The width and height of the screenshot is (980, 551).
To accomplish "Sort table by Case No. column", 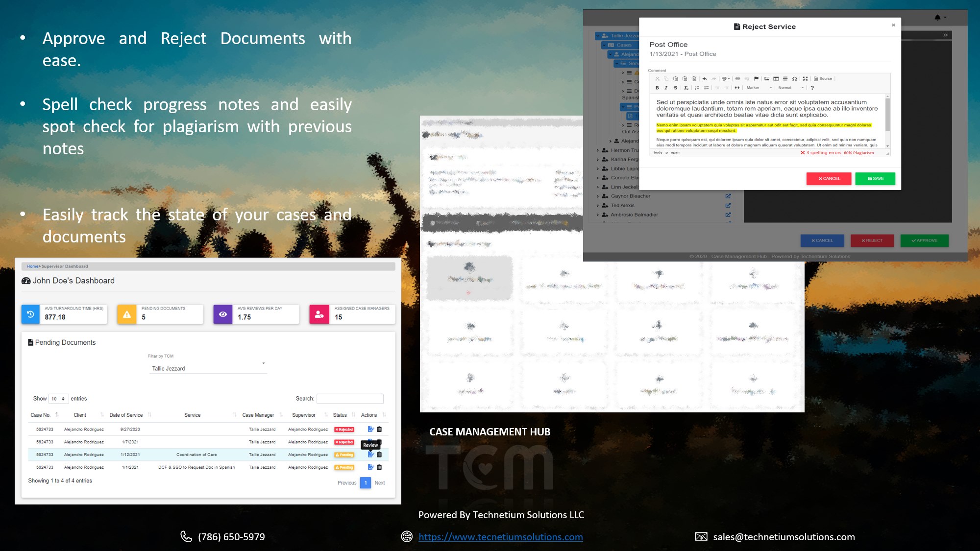I will [44, 415].
